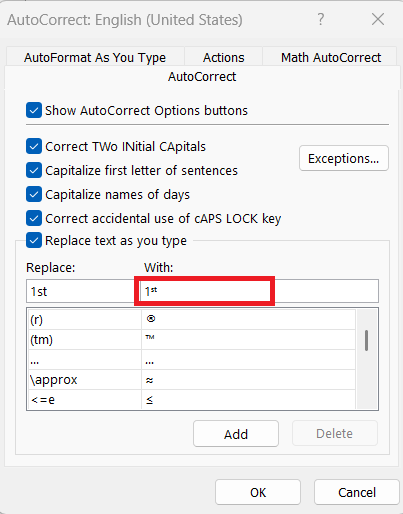Toggle Capitalize names of days

34,194
